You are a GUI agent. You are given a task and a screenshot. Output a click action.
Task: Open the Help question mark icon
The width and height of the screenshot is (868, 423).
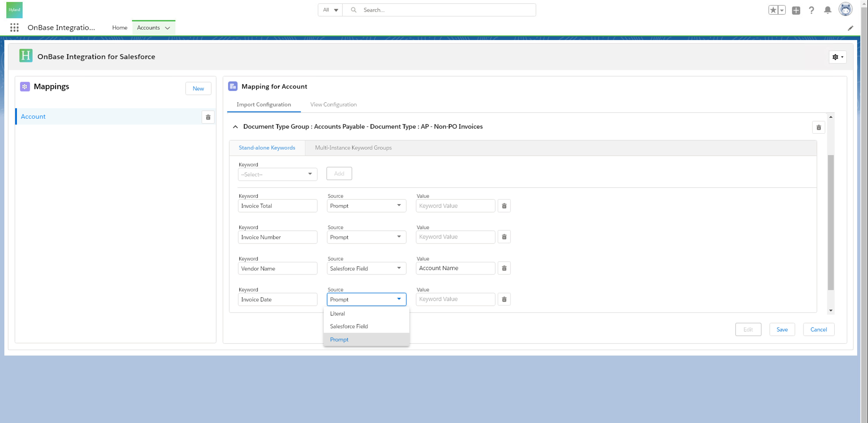(811, 10)
